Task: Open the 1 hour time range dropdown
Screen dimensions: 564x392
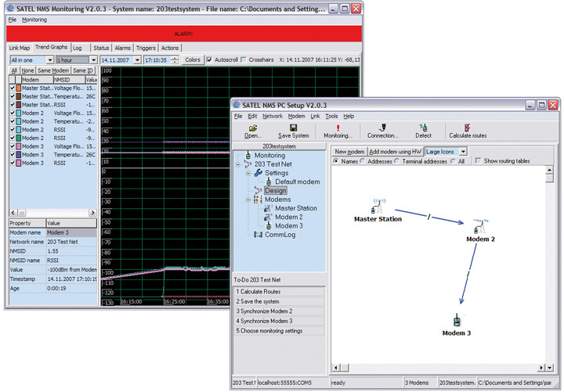Action: [x=93, y=60]
